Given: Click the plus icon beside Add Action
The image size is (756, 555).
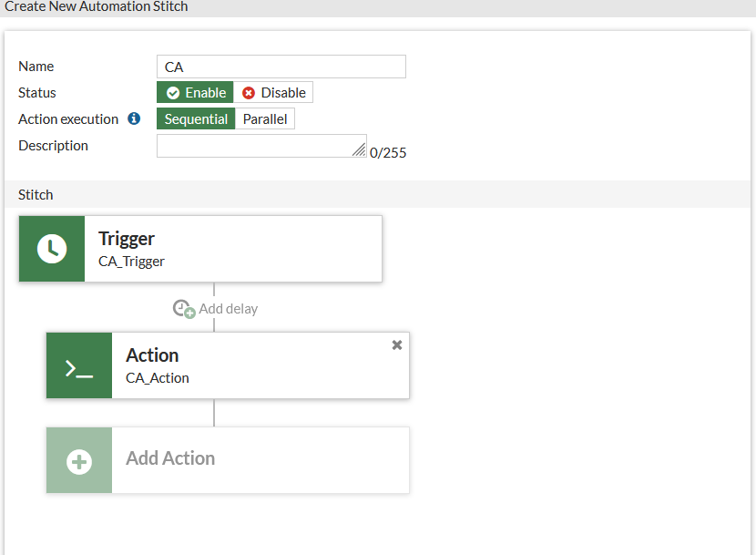Looking at the screenshot, I should tap(79, 460).
